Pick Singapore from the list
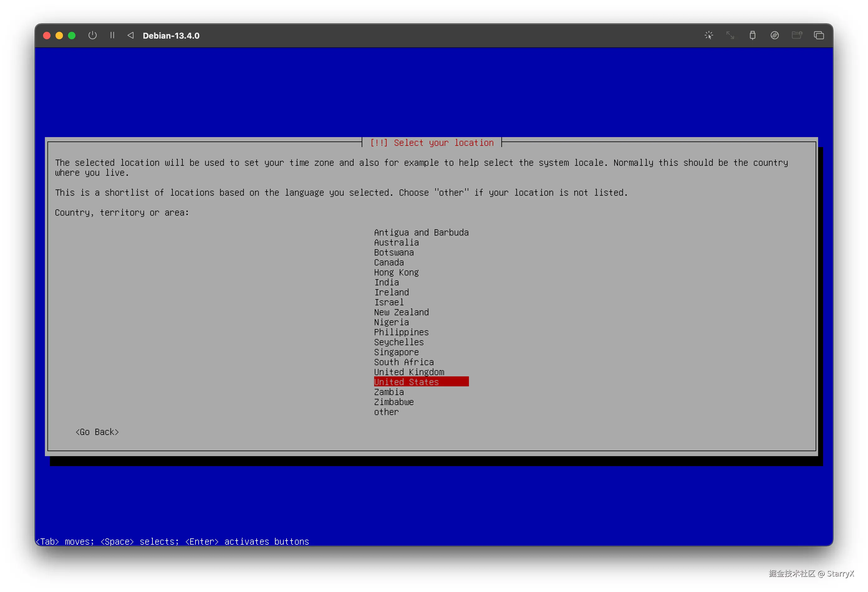The image size is (868, 592). click(396, 352)
